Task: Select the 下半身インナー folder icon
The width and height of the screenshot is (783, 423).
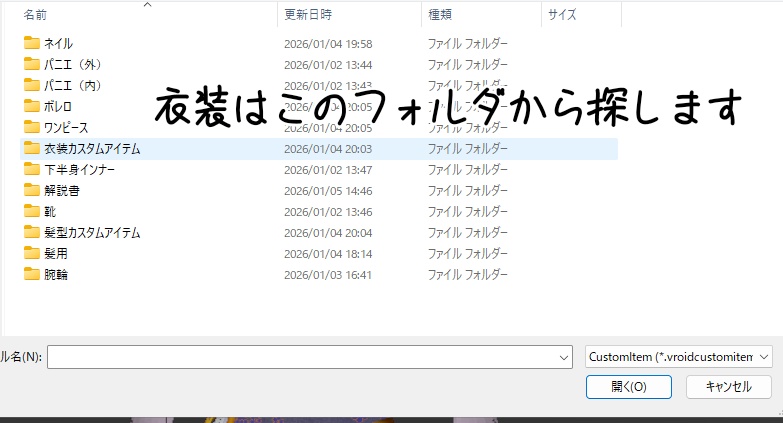Action: 31,169
